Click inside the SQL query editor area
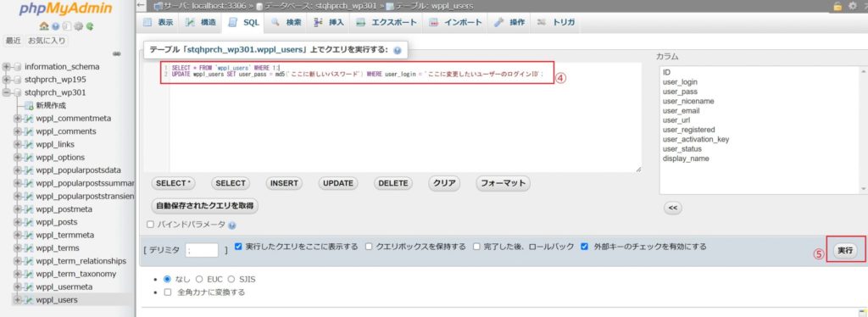This screenshot has height=317, width=868. (393, 117)
